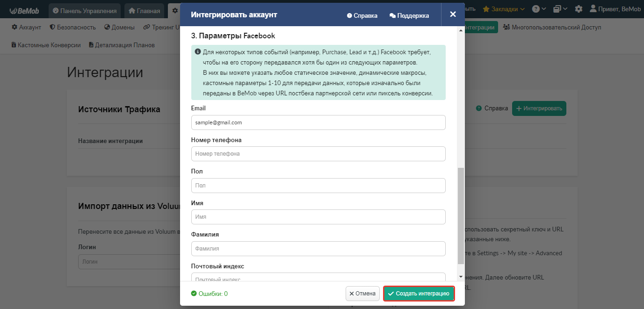Click the dialog scrollbar up arrow
This screenshot has height=309, width=644.
pos(461,30)
